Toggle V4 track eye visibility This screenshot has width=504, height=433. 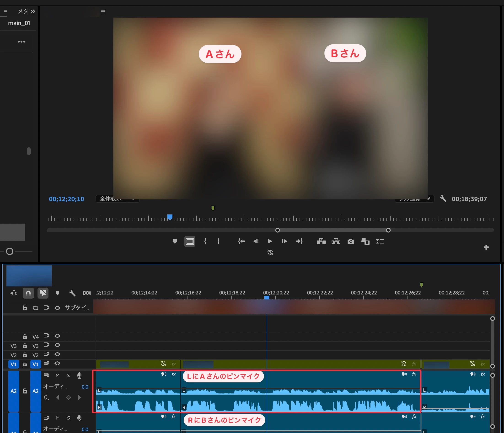pyautogui.click(x=57, y=336)
